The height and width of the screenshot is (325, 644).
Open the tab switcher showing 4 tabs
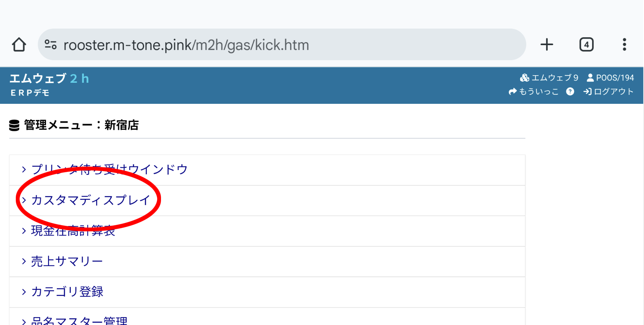point(586,45)
